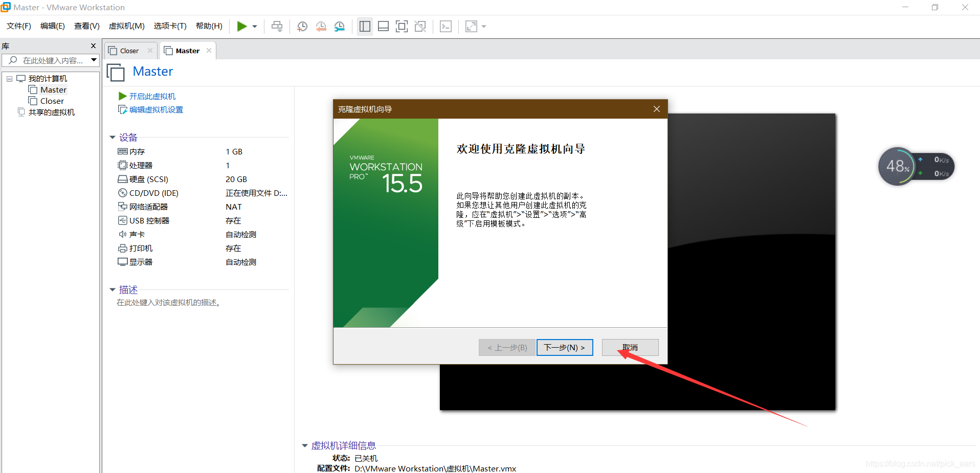
Task: Click Send Ctrl+Alt+Del toolbar icon
Action: 277,26
